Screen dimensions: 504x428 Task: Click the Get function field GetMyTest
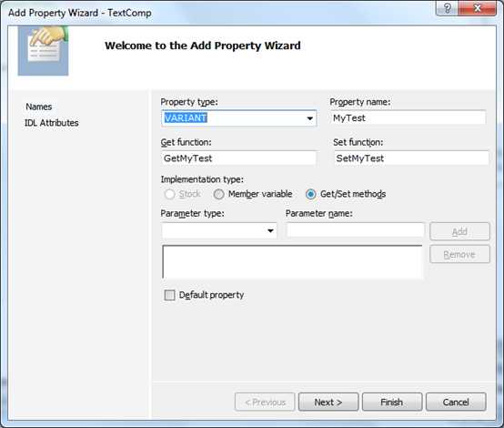(x=239, y=158)
